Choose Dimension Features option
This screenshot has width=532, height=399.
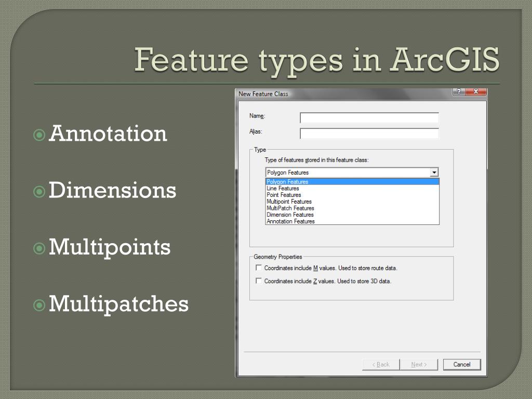tap(352, 215)
